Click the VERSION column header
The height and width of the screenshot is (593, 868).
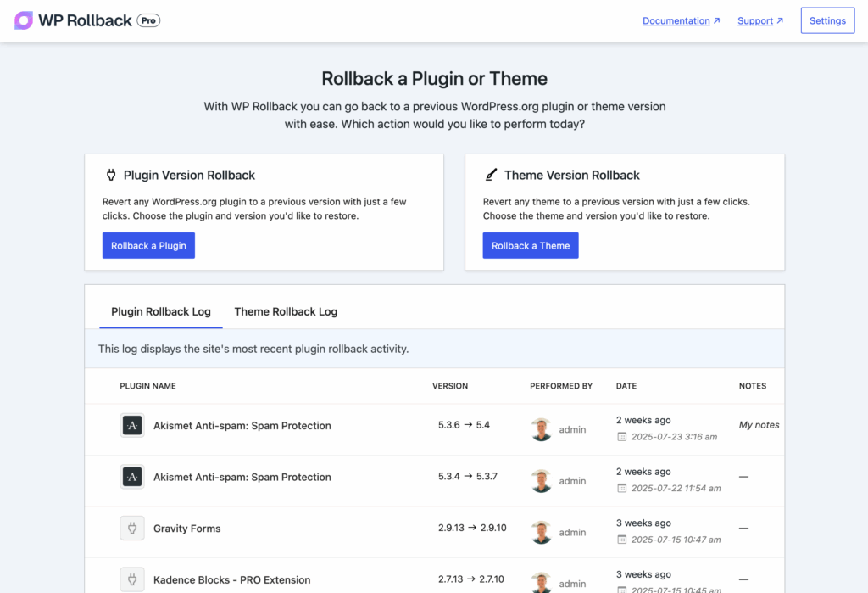pos(450,386)
